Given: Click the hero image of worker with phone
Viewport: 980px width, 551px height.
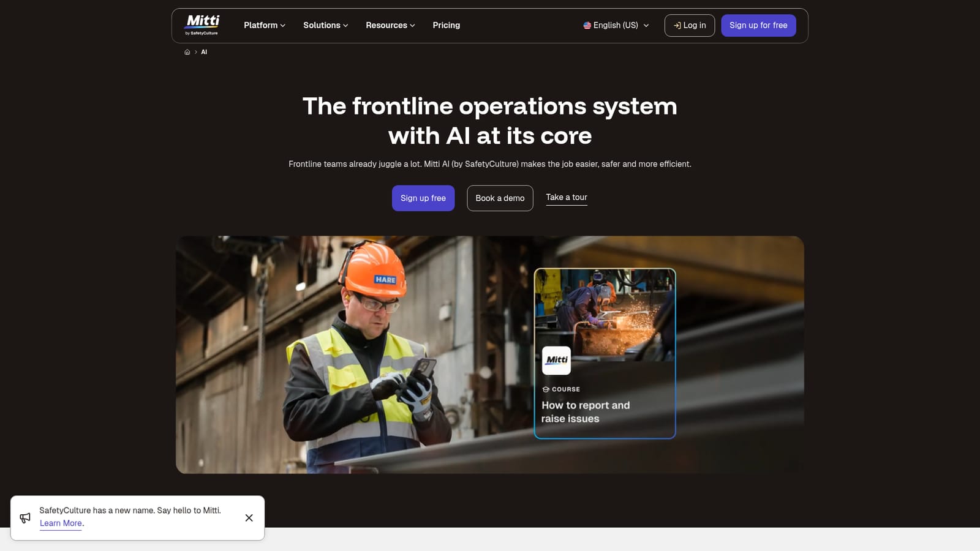Looking at the screenshot, I should coord(490,355).
